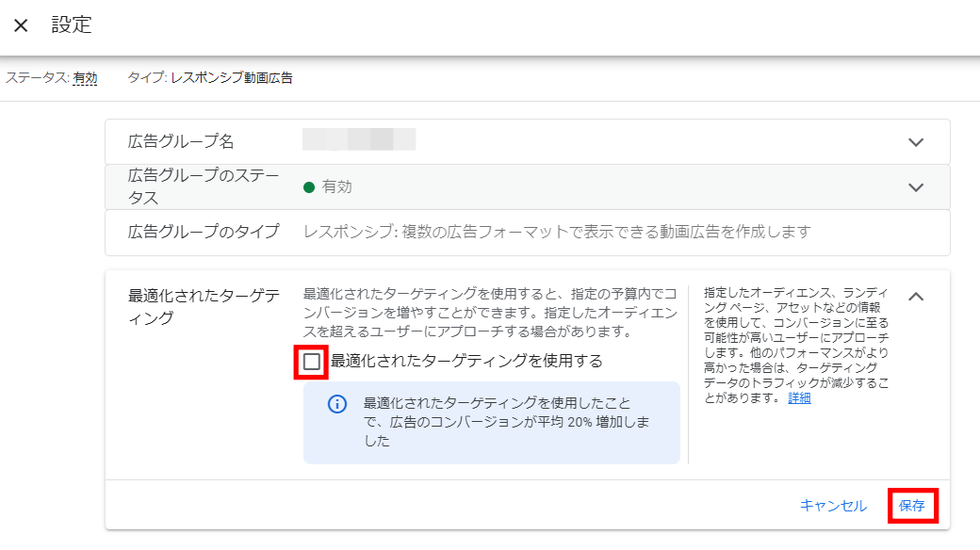Select the 広告グループ名 label

(x=181, y=142)
